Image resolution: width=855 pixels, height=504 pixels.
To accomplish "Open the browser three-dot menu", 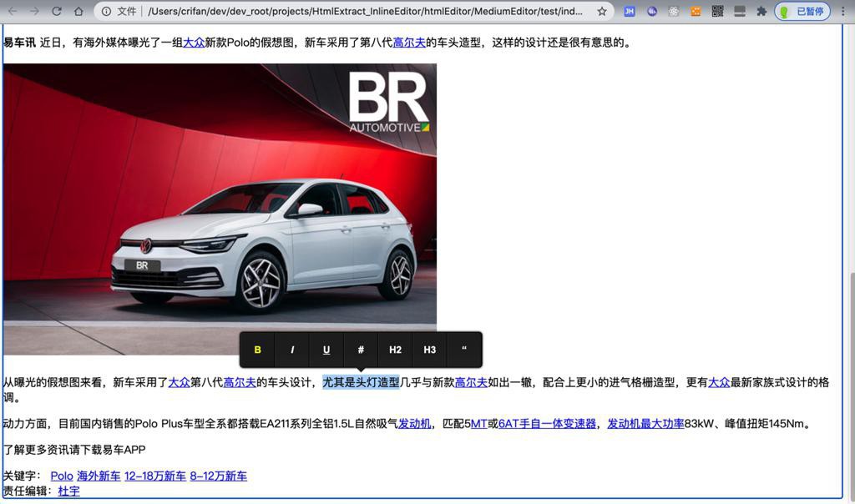I will point(843,11).
